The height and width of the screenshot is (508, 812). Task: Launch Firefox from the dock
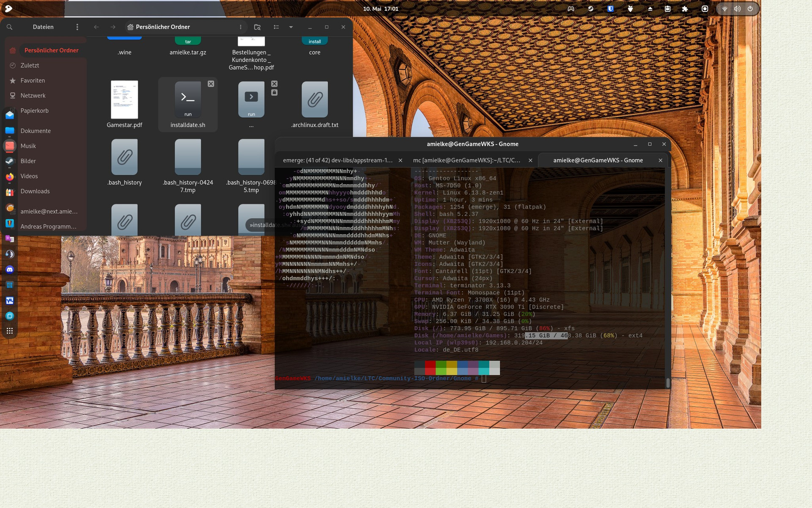point(10,177)
